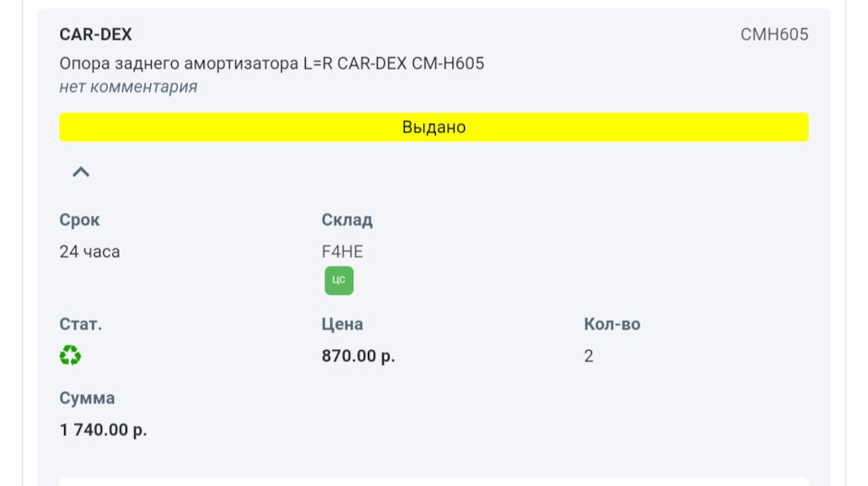
Task: Click the CMH605 article code
Action: [774, 34]
